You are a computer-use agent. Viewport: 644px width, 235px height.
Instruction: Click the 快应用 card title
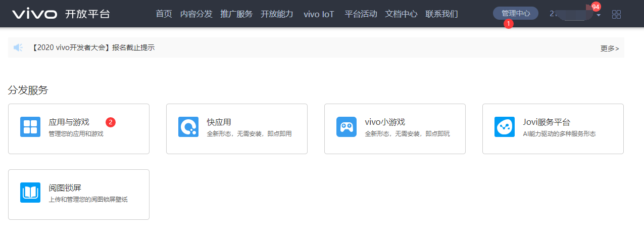coord(219,122)
